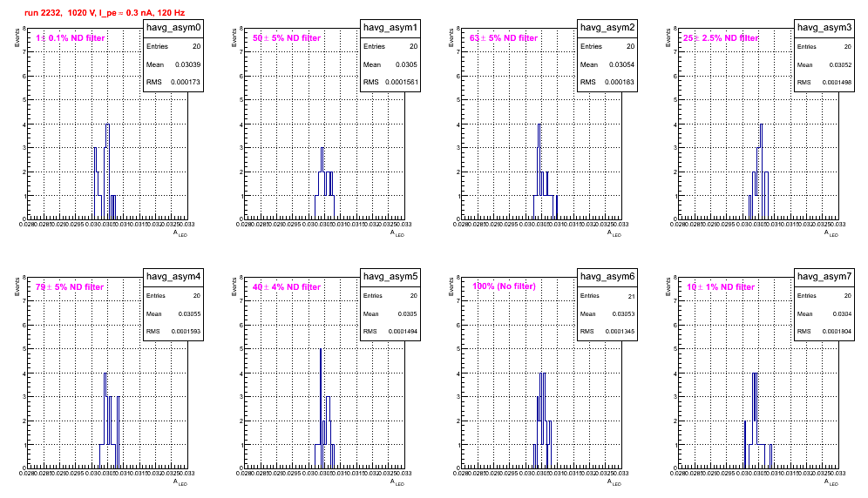Select the havg_asym7 stats box title
The width and height of the screenshot is (868, 498).
pyautogui.click(x=824, y=276)
